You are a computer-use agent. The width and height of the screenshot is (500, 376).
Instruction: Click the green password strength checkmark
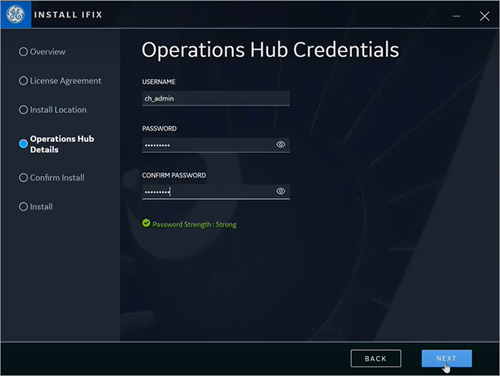[146, 223]
